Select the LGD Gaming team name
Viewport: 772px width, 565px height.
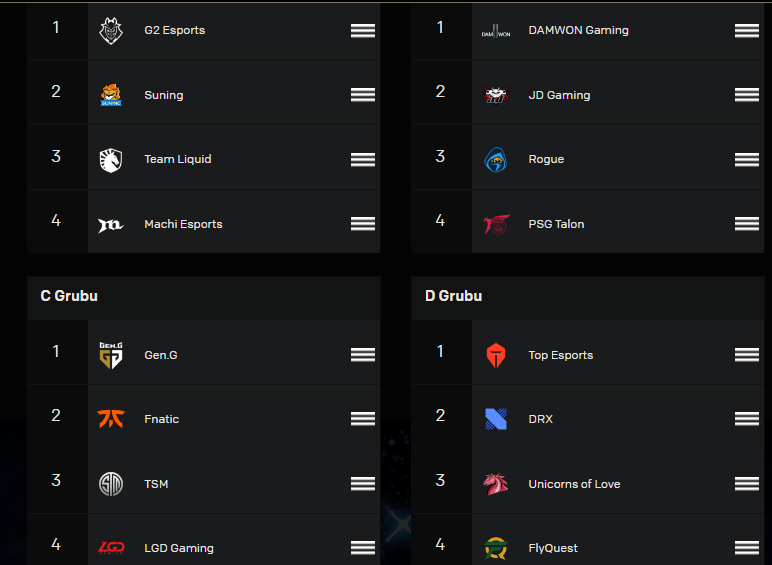click(x=179, y=548)
